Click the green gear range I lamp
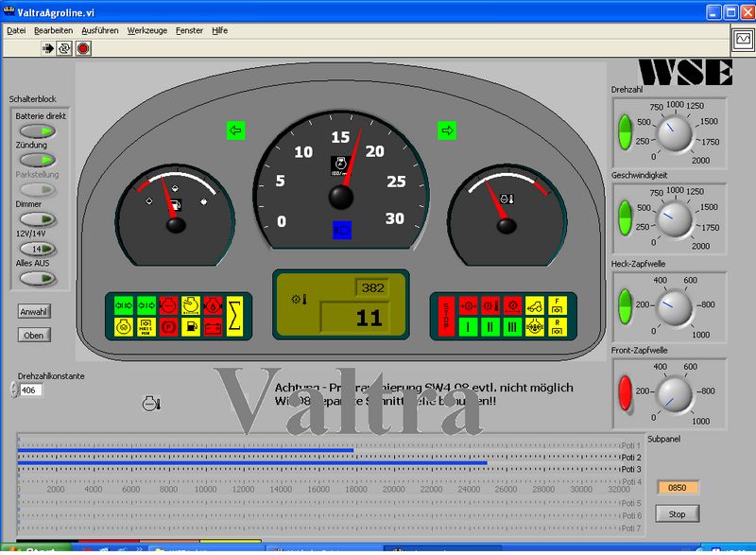 click(467, 327)
